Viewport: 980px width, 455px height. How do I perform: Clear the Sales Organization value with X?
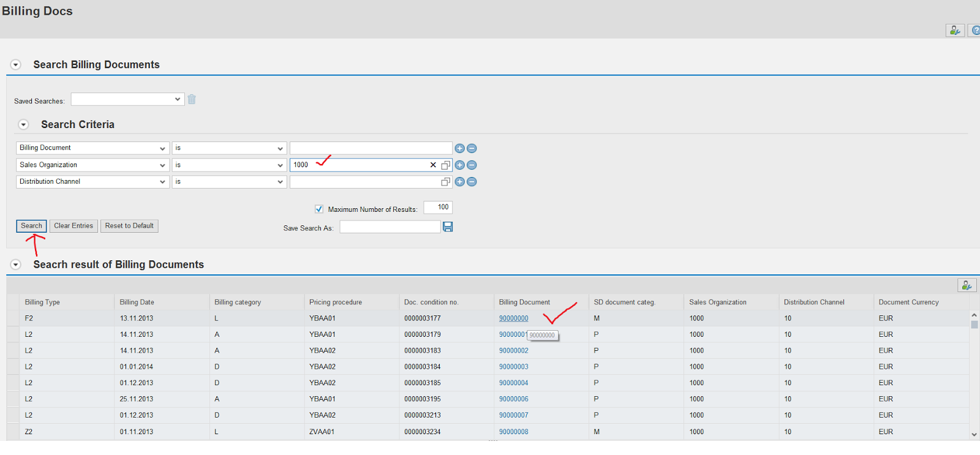click(x=433, y=165)
